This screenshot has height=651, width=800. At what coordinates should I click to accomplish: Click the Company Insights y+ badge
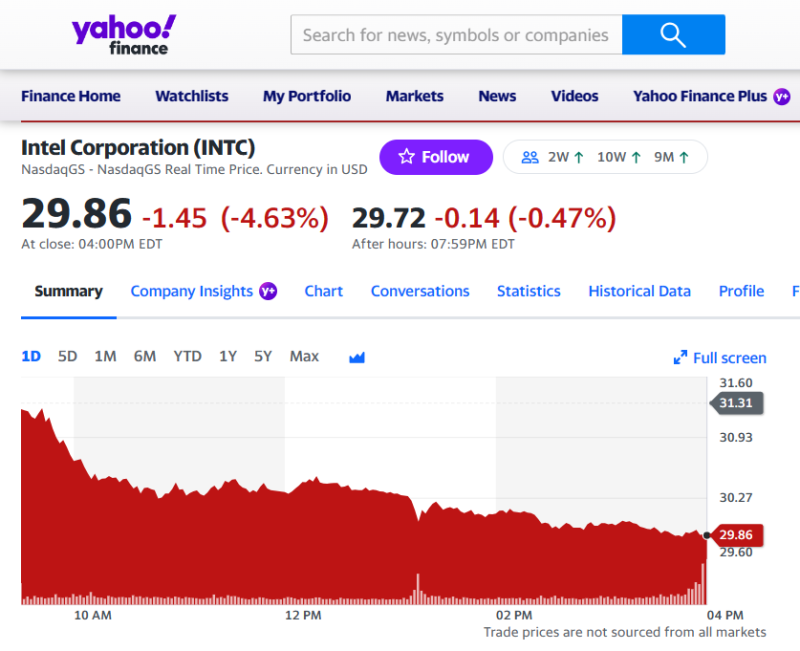pos(268,291)
